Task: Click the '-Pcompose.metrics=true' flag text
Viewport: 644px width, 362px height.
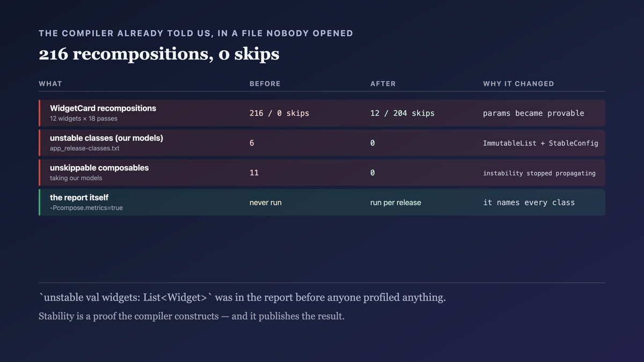Action: click(x=86, y=208)
